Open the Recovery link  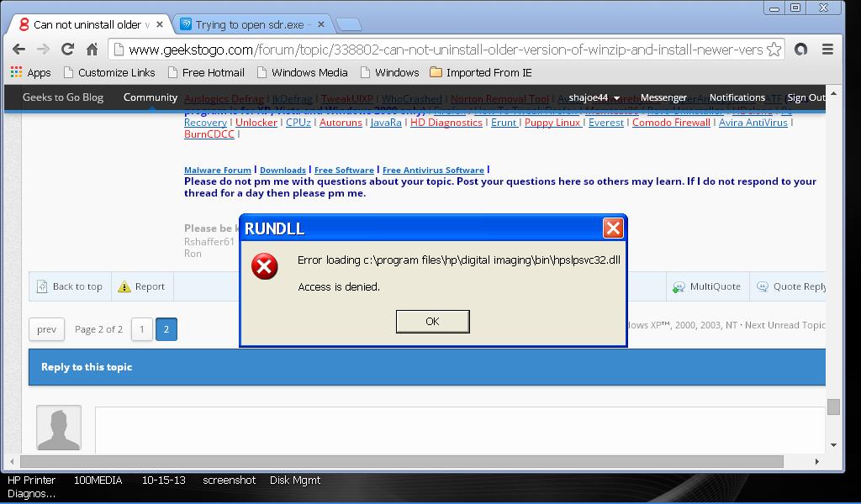(205, 123)
